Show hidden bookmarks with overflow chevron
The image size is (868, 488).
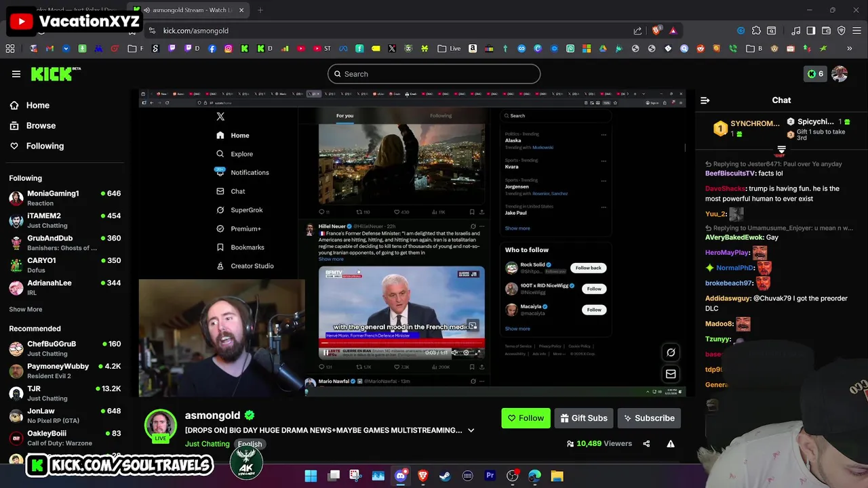(849, 49)
